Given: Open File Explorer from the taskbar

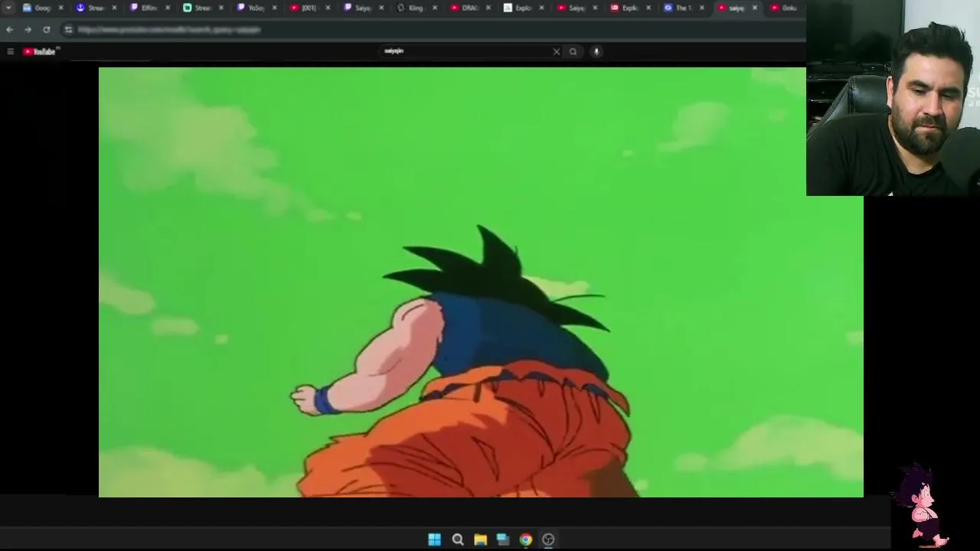Looking at the screenshot, I should click(x=480, y=540).
